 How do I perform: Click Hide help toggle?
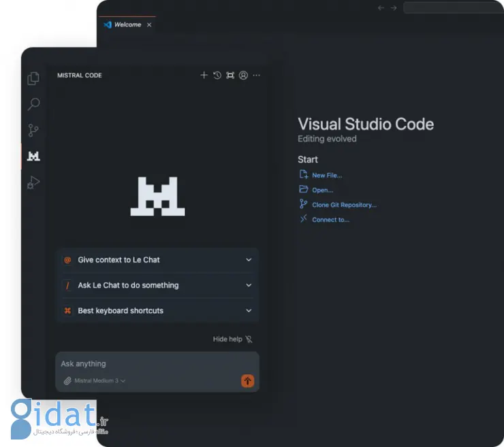click(232, 339)
